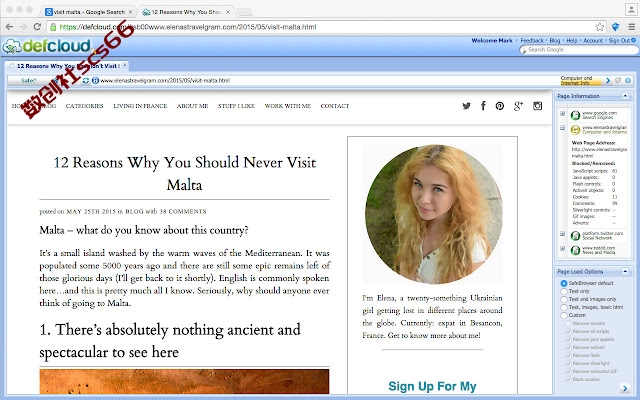Open the ABOUT ME menu item
The image size is (640, 400).
pos(192,106)
